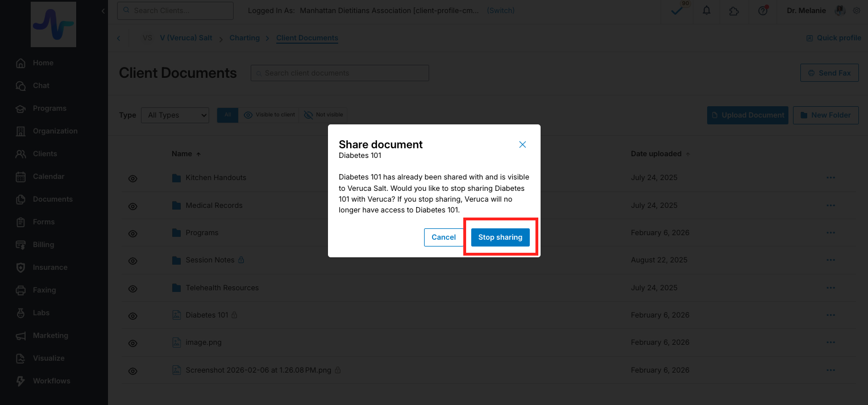Click the Upload Document button

tap(747, 115)
